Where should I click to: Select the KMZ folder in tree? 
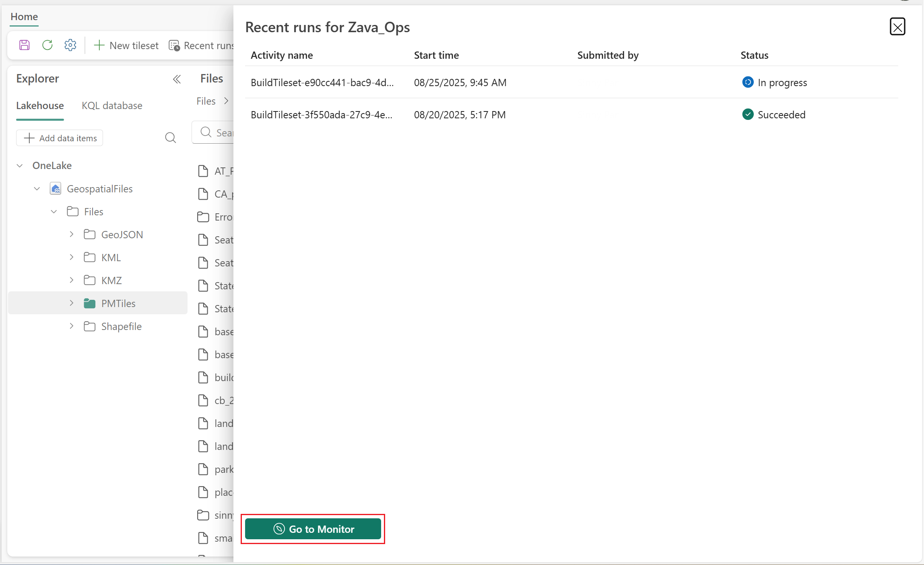point(111,280)
